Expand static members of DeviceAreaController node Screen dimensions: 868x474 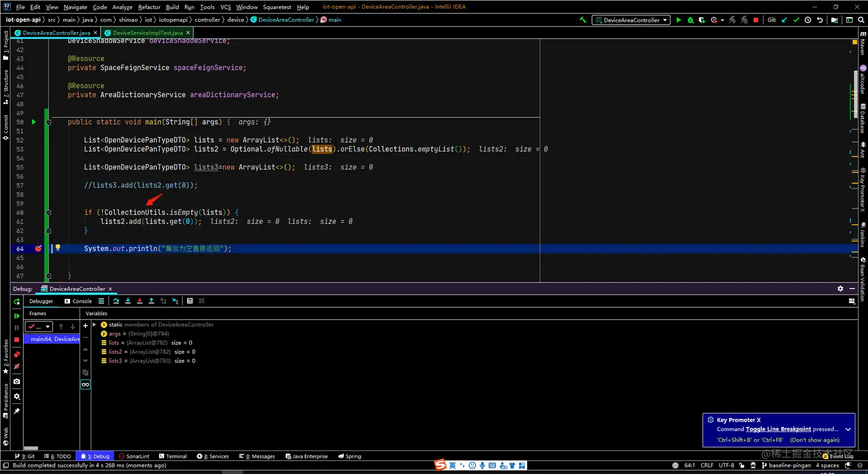click(95, 325)
